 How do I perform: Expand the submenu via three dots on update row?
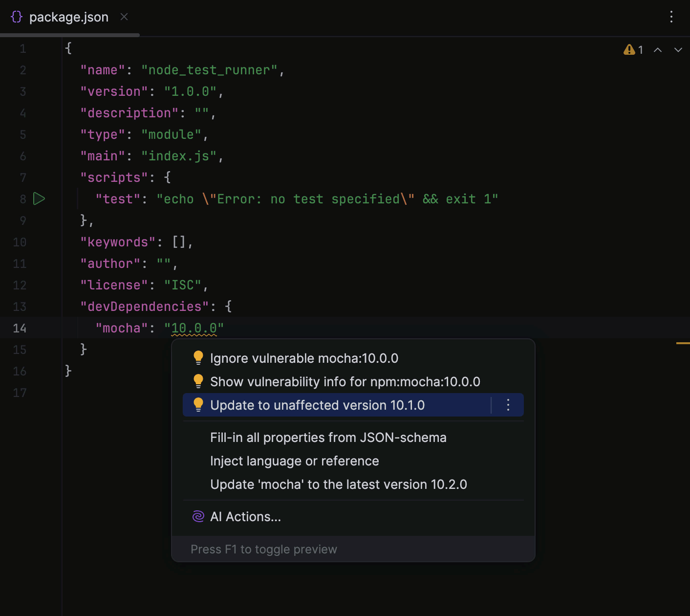[x=507, y=405]
